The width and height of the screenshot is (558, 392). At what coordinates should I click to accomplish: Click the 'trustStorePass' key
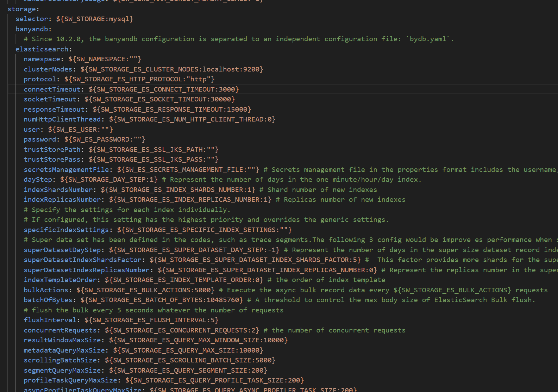[x=52, y=160]
